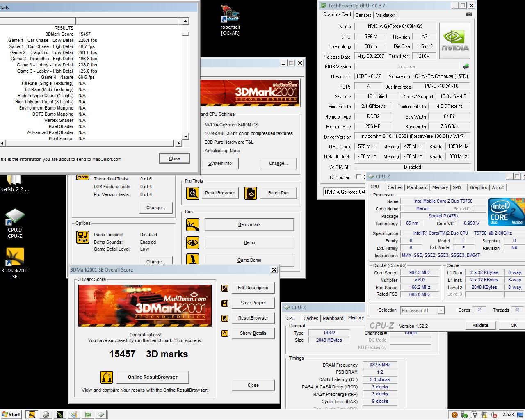Open the CPU tab in back CPU-Z window

(x=290, y=318)
